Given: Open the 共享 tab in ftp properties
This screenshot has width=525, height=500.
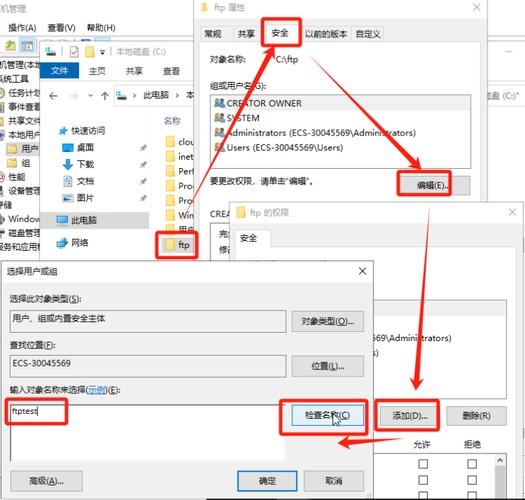Looking at the screenshot, I should coord(246,33).
